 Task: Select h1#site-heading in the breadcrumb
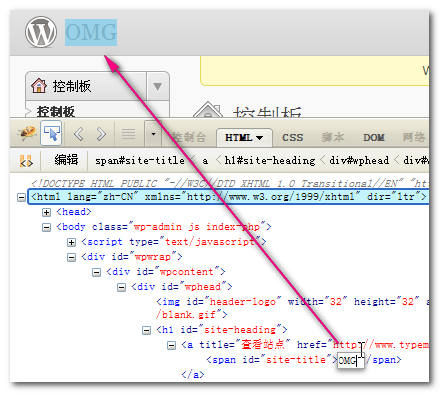[x=270, y=161]
